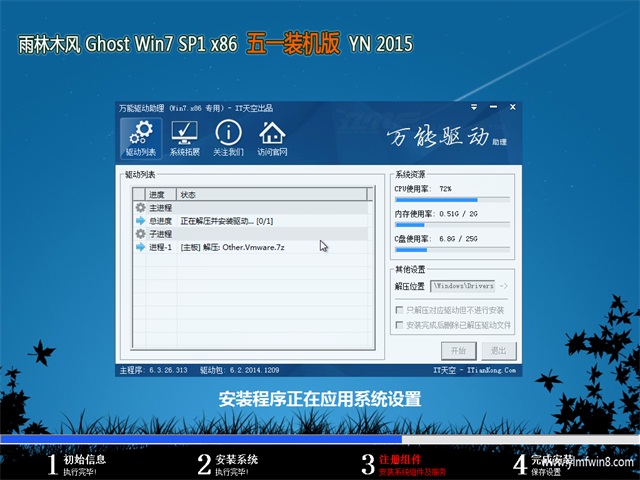Open the ITianKong.Com link in status bar
640x480 pixels.
tap(491, 370)
